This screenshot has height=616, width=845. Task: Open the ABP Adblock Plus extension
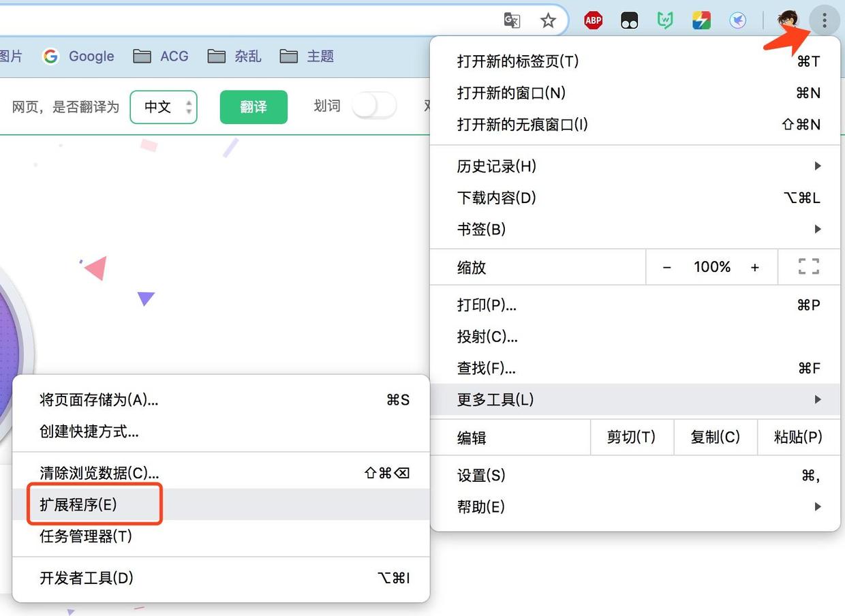point(594,21)
